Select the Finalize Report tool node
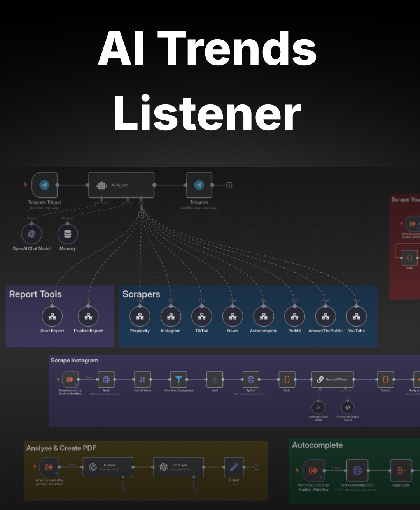The height and width of the screenshot is (510, 420). coord(88,317)
